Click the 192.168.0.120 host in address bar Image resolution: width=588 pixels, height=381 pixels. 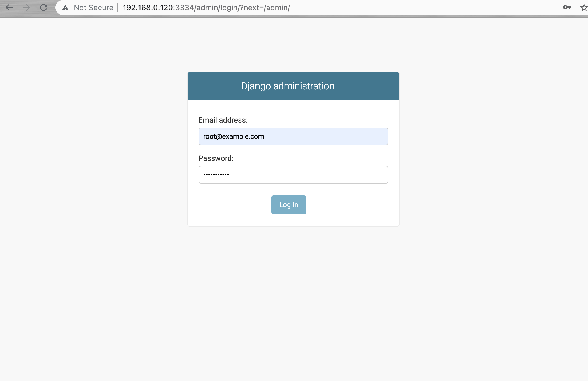tap(148, 8)
